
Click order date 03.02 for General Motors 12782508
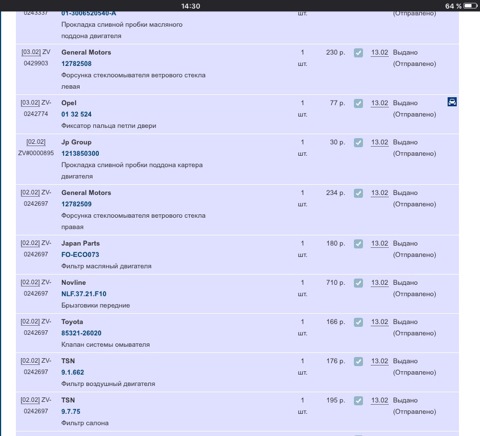click(x=31, y=52)
